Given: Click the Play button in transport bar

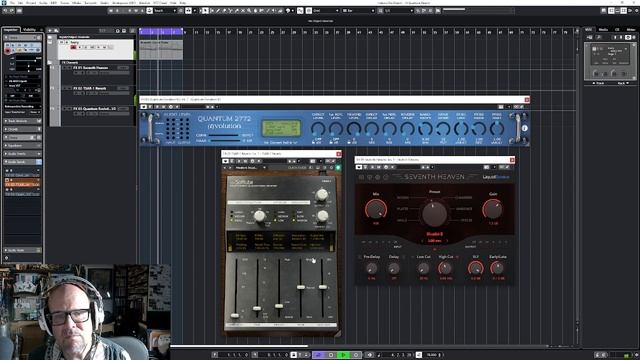Looking at the screenshot, I should coord(343,355).
